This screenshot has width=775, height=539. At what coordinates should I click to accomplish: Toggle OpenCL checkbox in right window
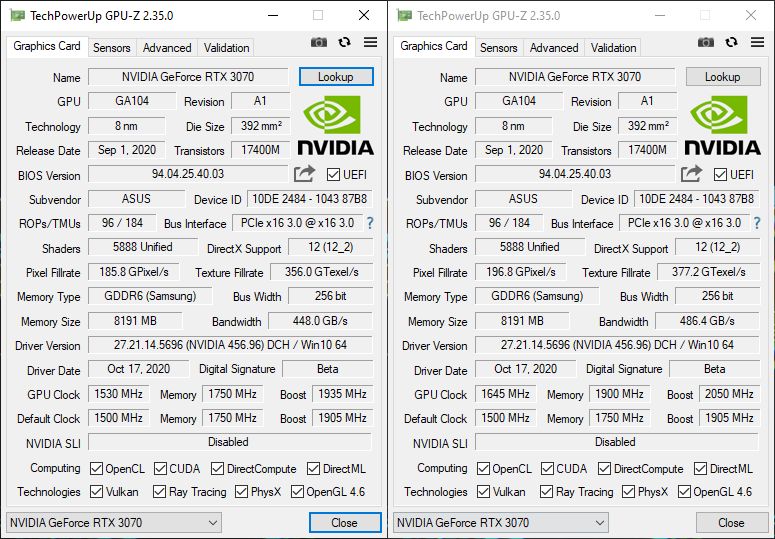[483, 468]
